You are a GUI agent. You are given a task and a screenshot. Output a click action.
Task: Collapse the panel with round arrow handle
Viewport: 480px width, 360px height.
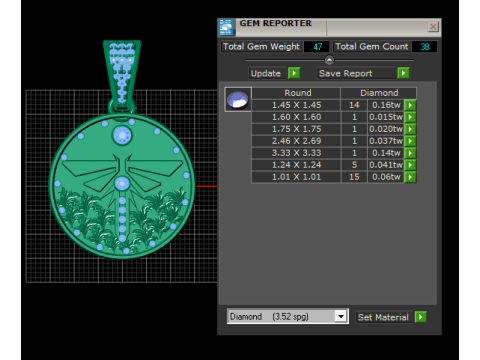329,60
